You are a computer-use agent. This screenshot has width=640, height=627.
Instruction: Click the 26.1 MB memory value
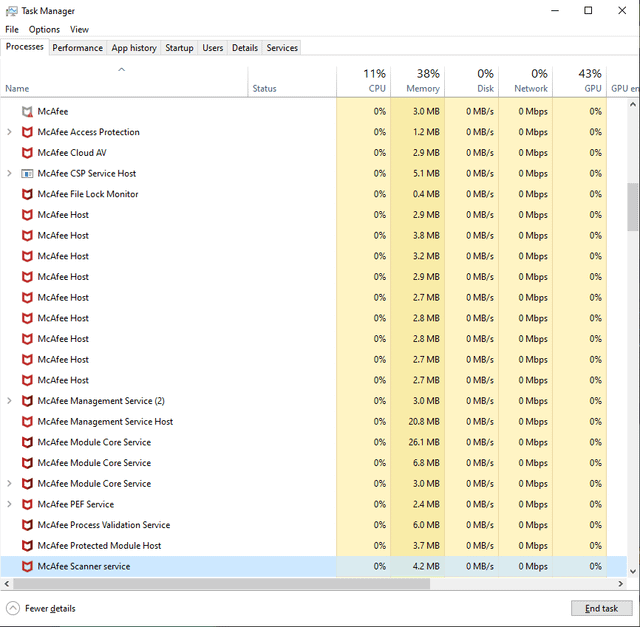(424, 442)
